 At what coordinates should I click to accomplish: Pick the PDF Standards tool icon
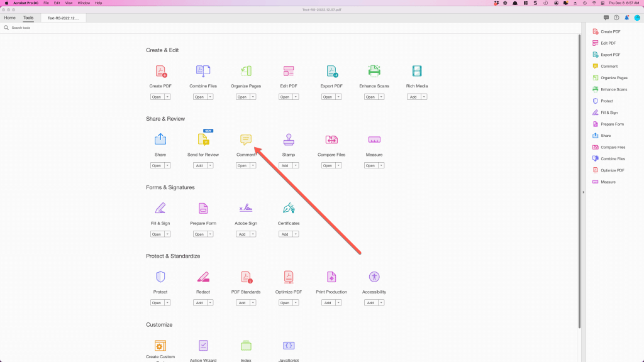coord(247,277)
